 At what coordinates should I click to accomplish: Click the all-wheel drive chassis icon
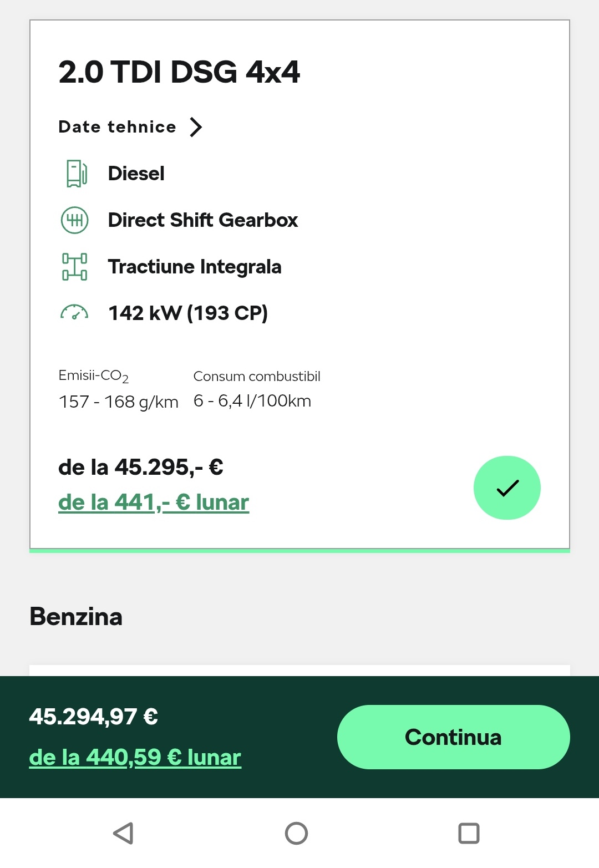74,267
